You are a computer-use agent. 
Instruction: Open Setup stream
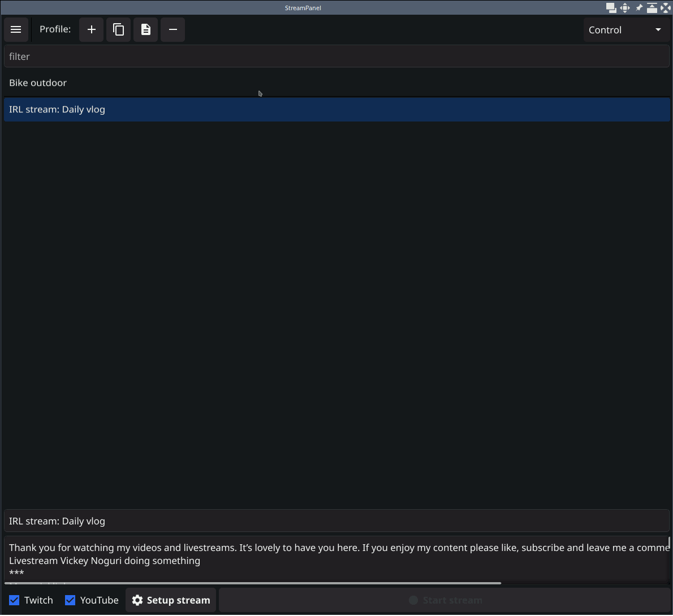tap(171, 601)
